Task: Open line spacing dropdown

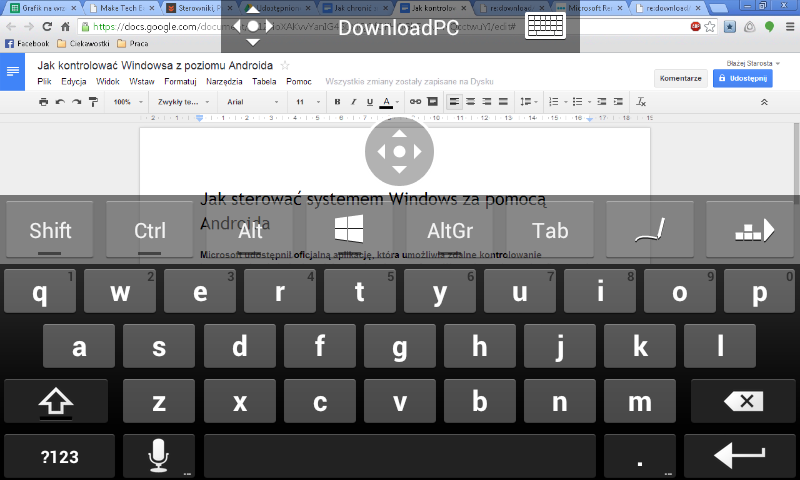Action: [x=529, y=102]
